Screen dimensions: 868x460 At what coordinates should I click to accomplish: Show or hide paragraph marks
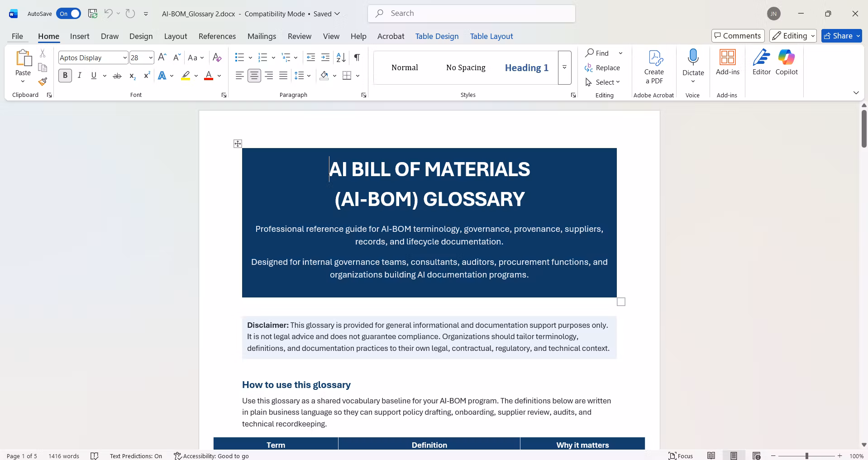click(357, 57)
